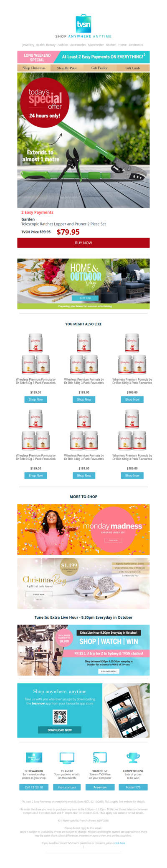Go to the Electronics category

[136, 45]
